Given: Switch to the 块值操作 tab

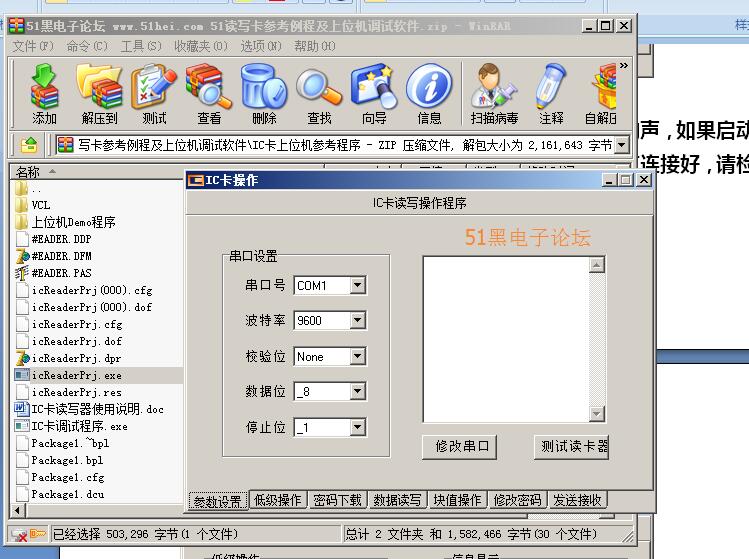Looking at the screenshot, I should pyautogui.click(x=458, y=500).
